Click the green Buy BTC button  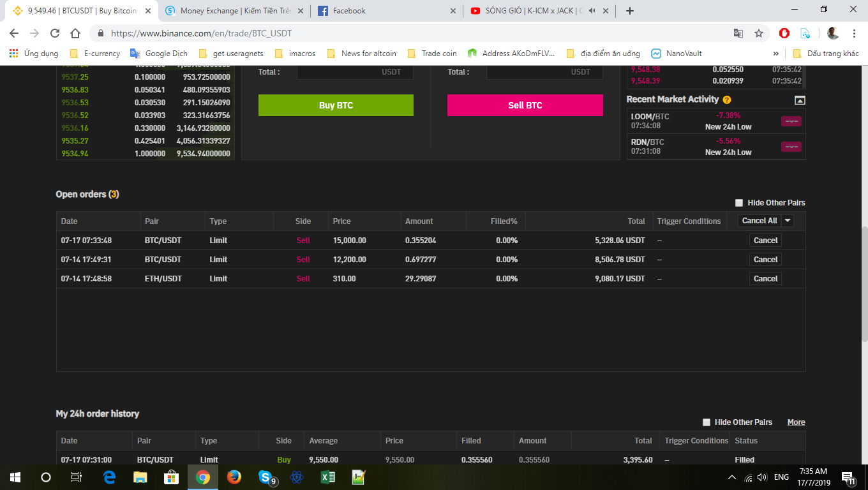pos(336,105)
